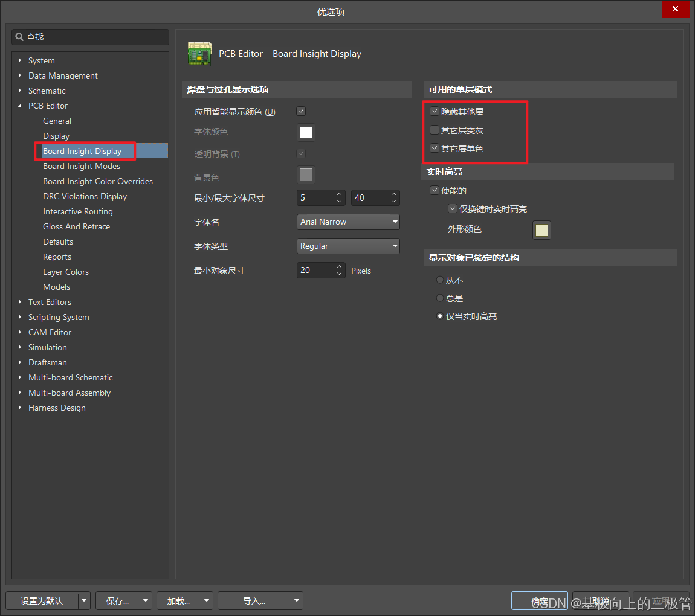Open DRC Violations Display page
The width and height of the screenshot is (695, 616).
[x=85, y=196]
